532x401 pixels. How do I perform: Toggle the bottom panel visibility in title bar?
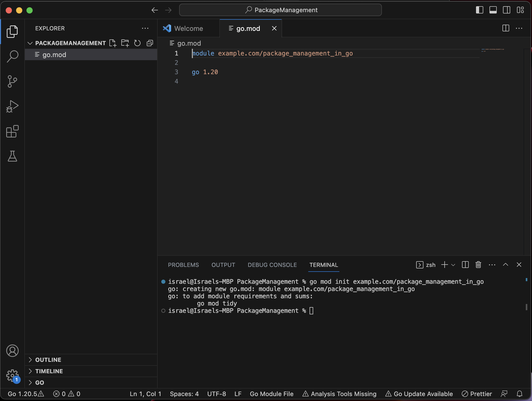coord(493,10)
